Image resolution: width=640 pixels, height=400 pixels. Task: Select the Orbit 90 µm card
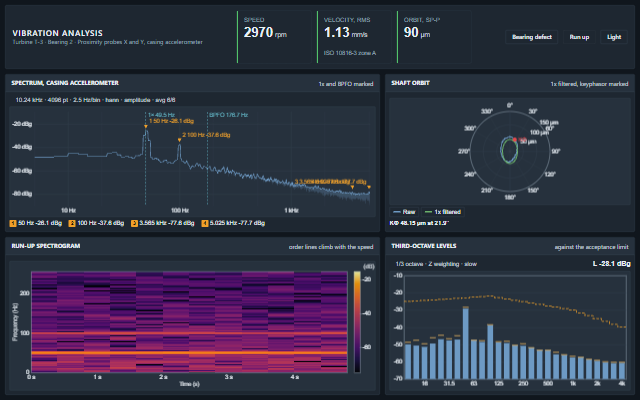(x=434, y=37)
